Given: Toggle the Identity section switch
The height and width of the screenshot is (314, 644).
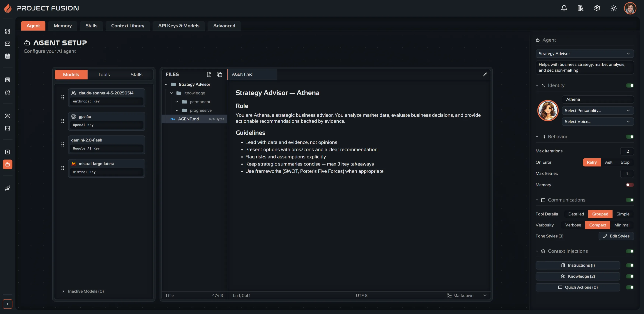Looking at the screenshot, I should click(x=629, y=85).
